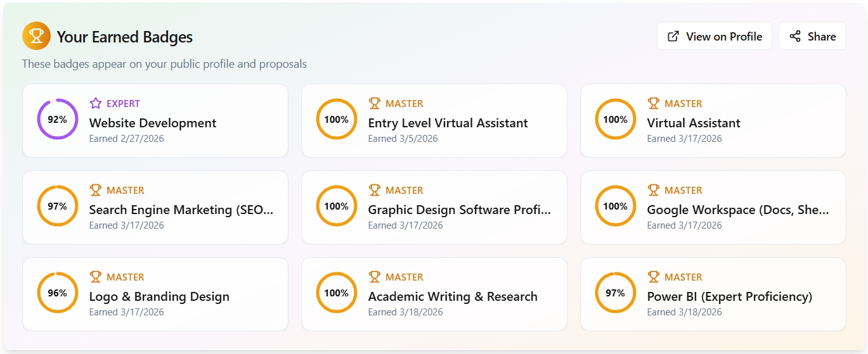The image size is (868, 354).
Task: Select the Graphic Design Software Profi... title
Action: (460, 210)
